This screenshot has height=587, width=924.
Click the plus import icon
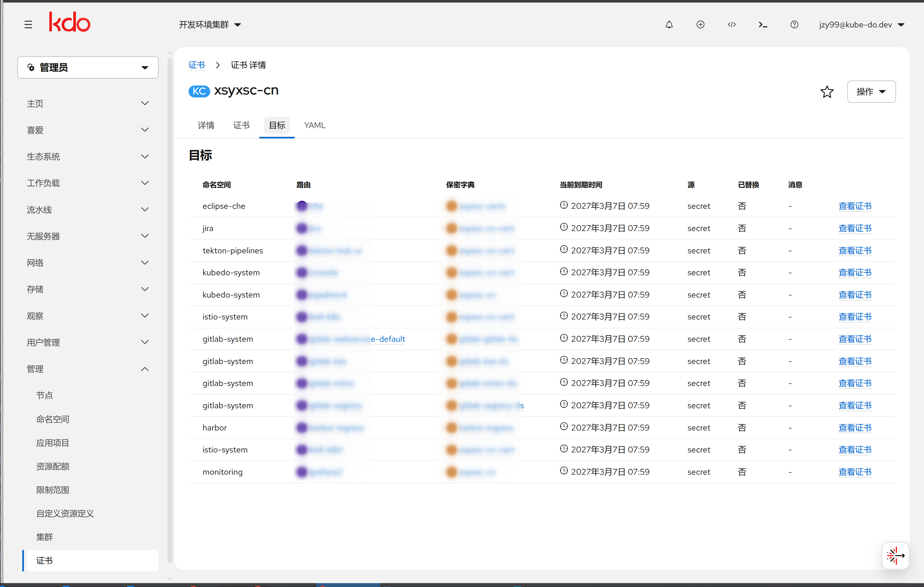(x=700, y=25)
